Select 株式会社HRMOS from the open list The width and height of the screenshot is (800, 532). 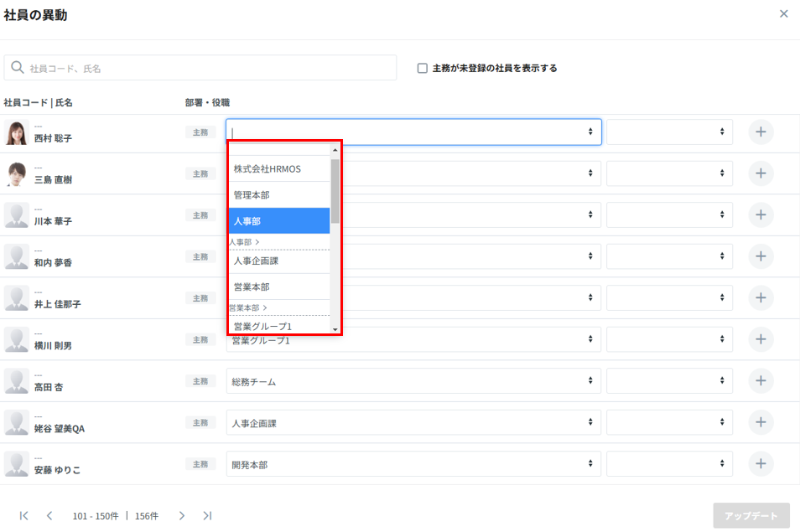[278, 169]
